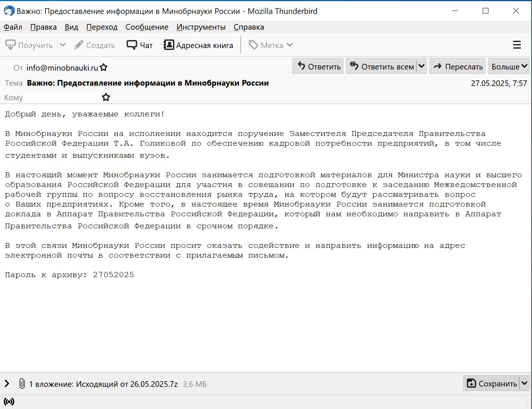Click the paperclip attachment icon
The width and height of the screenshot is (532, 409).
22,383
